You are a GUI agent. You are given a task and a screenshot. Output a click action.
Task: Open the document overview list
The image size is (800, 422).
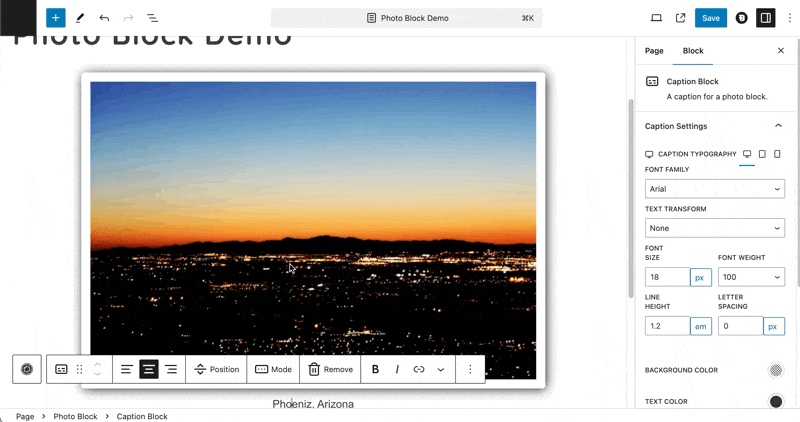pos(152,18)
